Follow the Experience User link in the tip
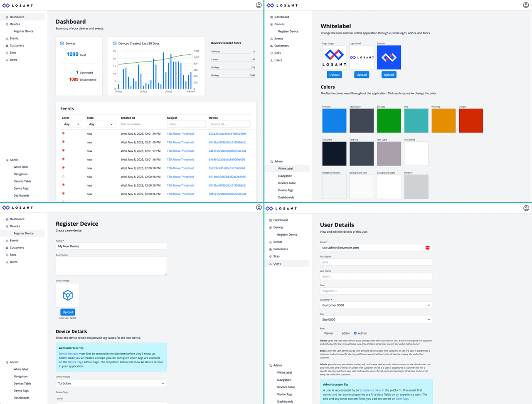The image size is (532, 404). coord(370,390)
